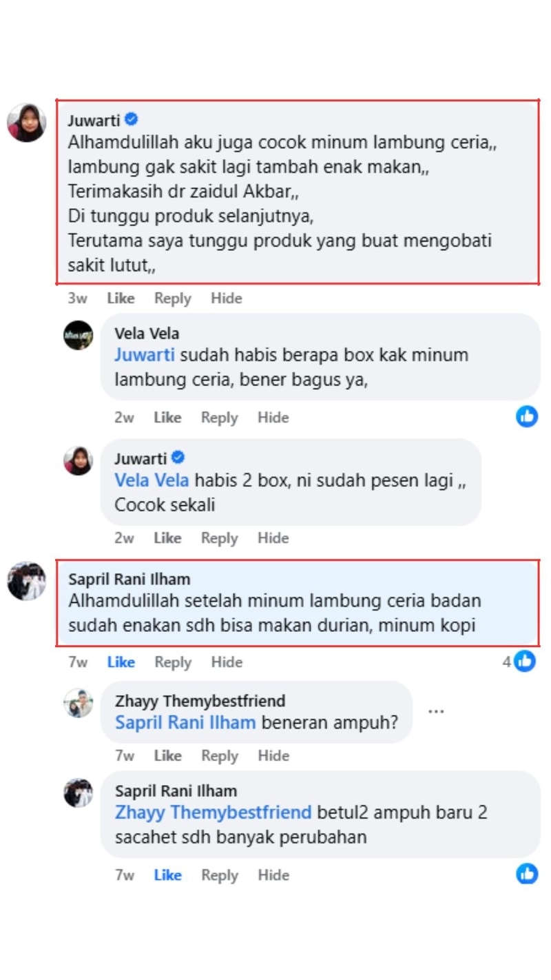Reply to Juwarti's top comment
551x980 pixels.
[x=173, y=298]
